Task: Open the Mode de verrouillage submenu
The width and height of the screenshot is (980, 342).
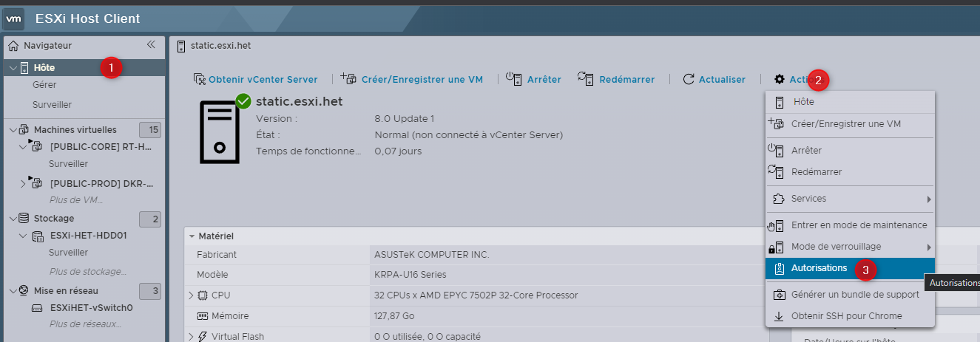Action: coord(836,247)
